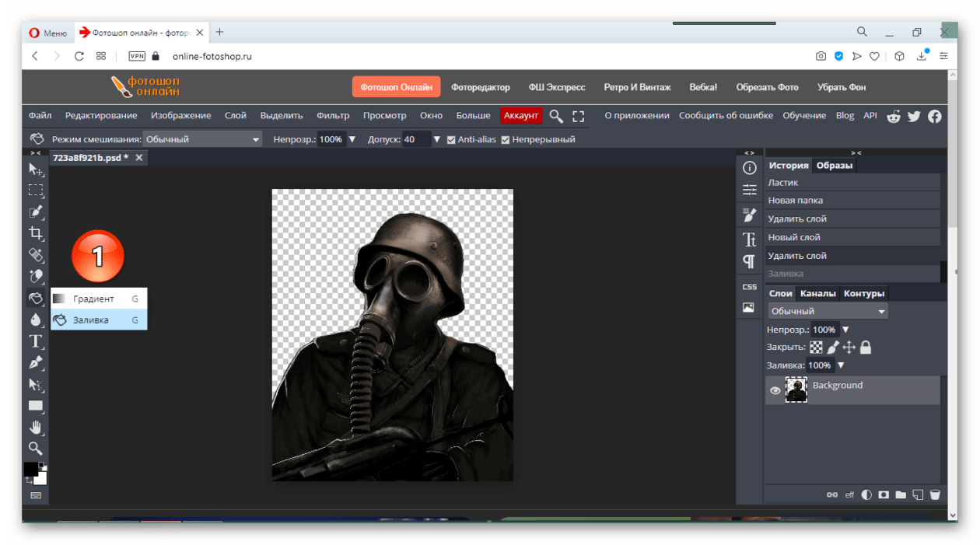This screenshot has height=545, width=980.
Task: Activate the Type tool in left toolbar
Action: point(36,341)
